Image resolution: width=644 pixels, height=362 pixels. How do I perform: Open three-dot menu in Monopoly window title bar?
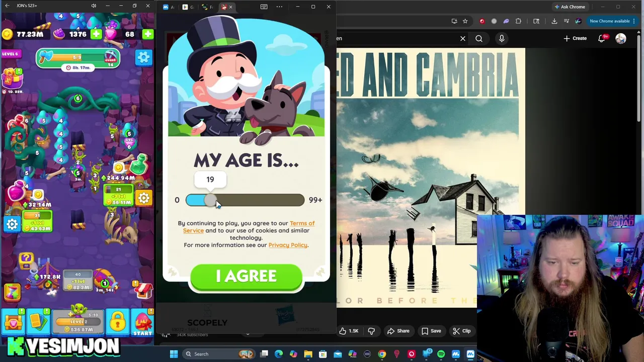click(279, 7)
